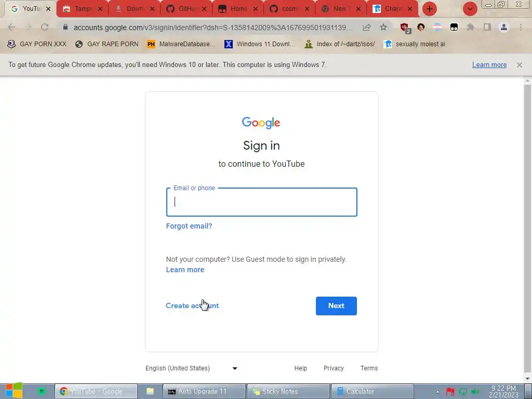The height and width of the screenshot is (399, 532).
Task: Switch to the GitHub tab
Action: tap(185, 9)
